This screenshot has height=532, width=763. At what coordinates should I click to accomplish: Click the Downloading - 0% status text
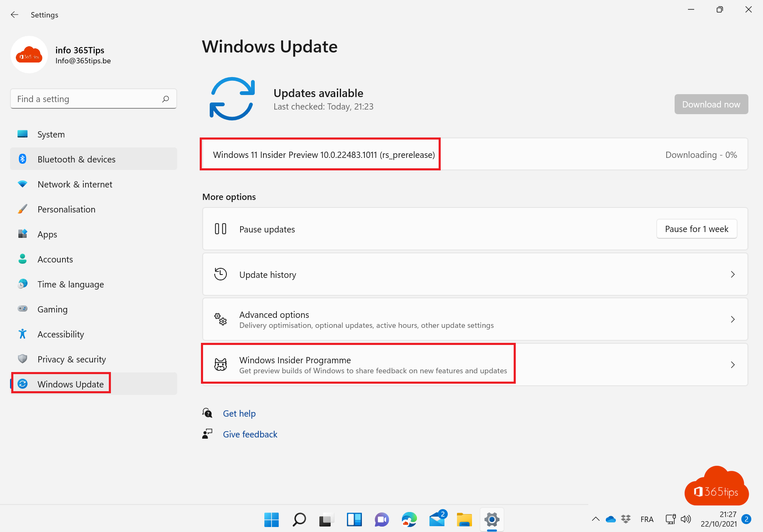coord(701,155)
